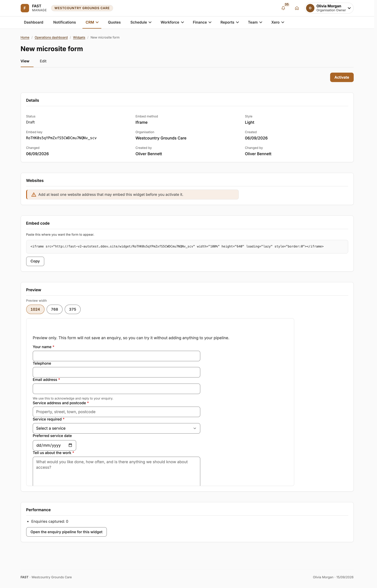
Task: Open the user account menu chevron
Action: 349,8
